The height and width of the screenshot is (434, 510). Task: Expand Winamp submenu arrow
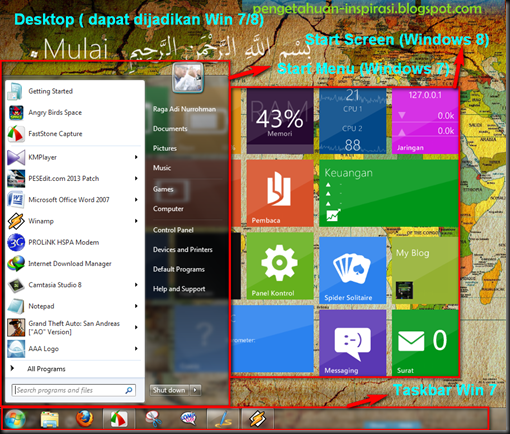(x=136, y=221)
